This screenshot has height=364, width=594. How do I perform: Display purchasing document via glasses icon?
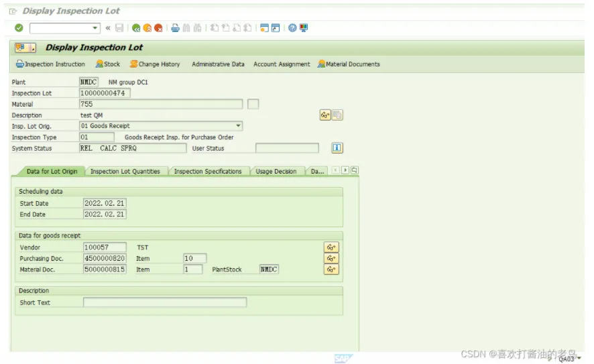[x=331, y=258]
